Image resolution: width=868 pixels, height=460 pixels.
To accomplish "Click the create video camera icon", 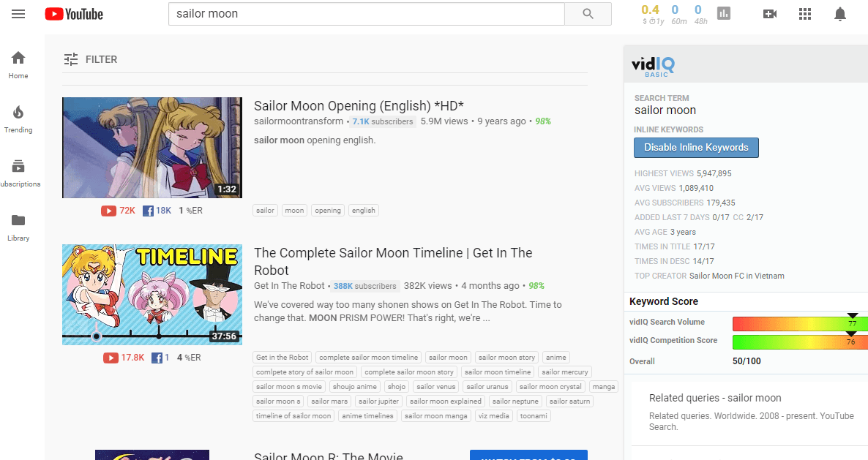I will [x=769, y=14].
